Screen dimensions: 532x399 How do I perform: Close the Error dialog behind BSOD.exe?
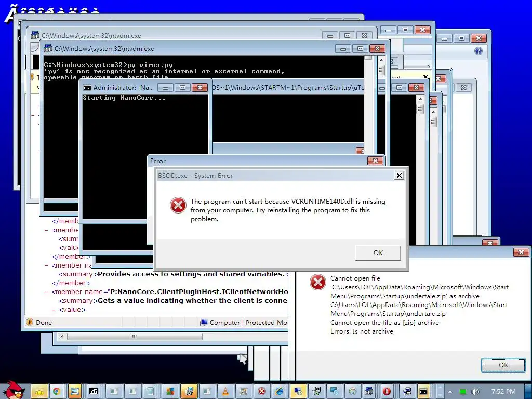(375, 161)
